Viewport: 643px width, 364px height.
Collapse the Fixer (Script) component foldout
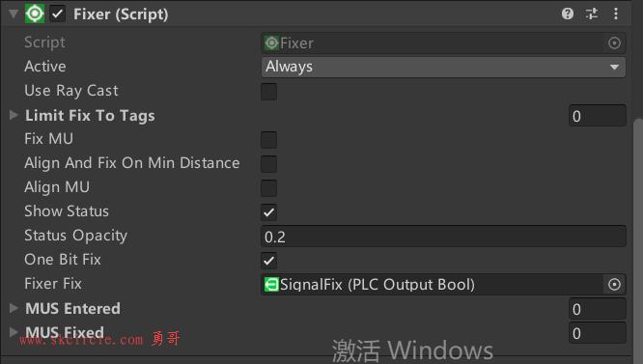click(x=14, y=14)
